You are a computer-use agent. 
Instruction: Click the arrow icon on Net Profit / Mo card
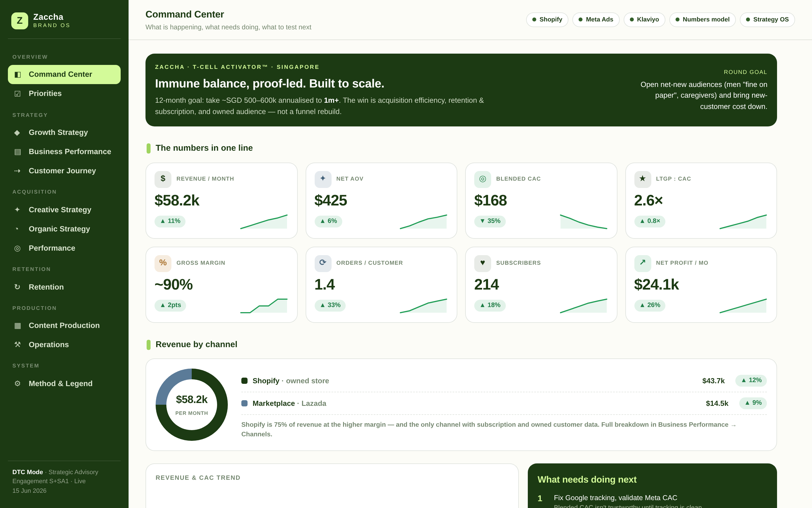coord(643,263)
